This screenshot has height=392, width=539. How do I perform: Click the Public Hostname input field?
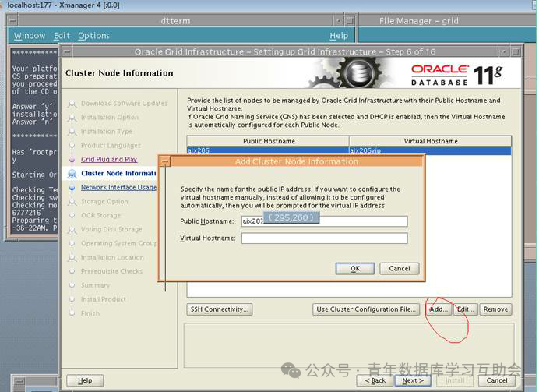coord(325,221)
